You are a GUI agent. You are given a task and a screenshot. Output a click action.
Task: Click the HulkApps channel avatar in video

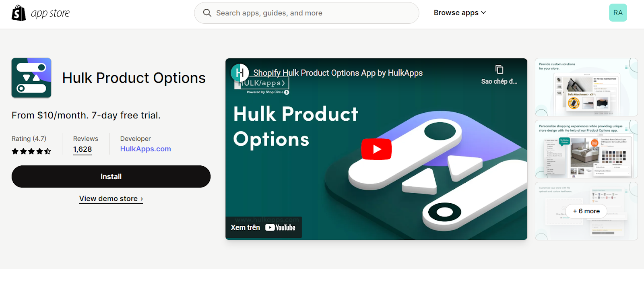[x=240, y=73]
